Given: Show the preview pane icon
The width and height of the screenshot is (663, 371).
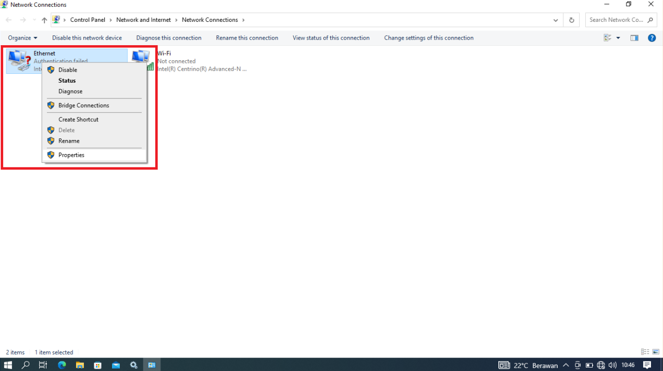Looking at the screenshot, I should click(634, 38).
